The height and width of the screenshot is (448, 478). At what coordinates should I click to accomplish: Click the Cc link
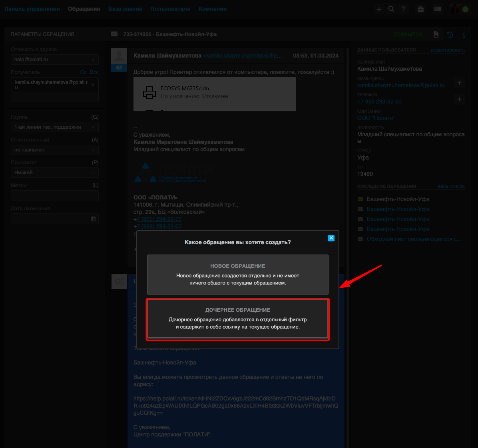[84, 72]
